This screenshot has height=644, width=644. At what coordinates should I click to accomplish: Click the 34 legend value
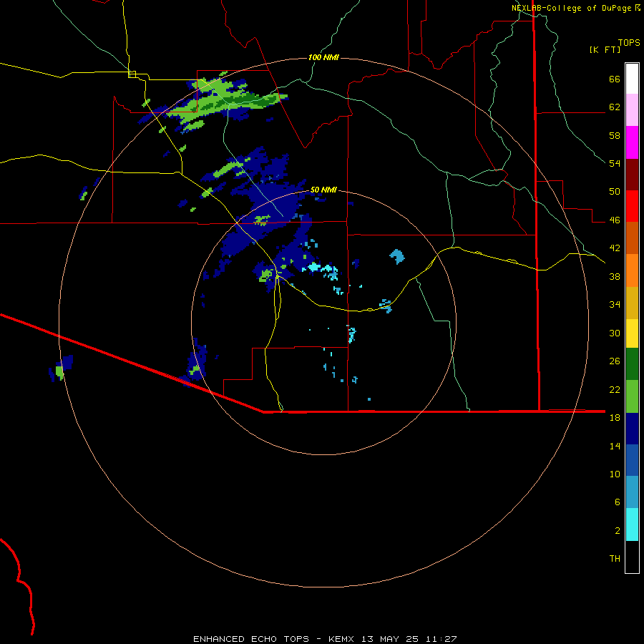tap(615, 304)
